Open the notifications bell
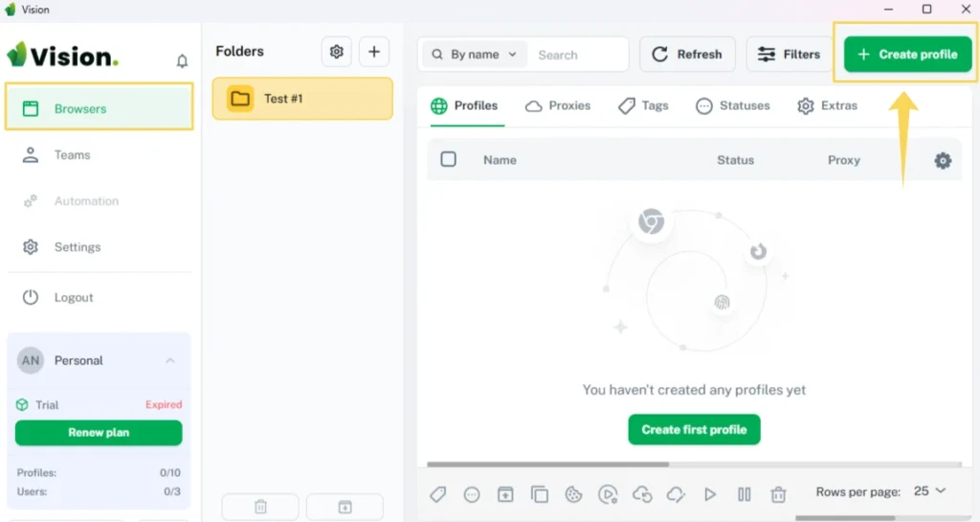Image resolution: width=980 pixels, height=522 pixels. click(x=182, y=60)
